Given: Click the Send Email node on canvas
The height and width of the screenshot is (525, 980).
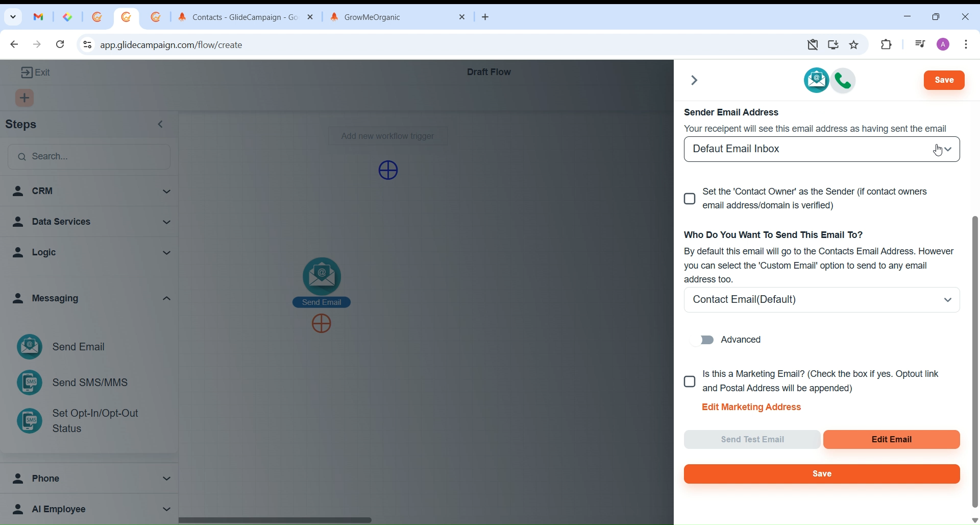Looking at the screenshot, I should 322,277.
